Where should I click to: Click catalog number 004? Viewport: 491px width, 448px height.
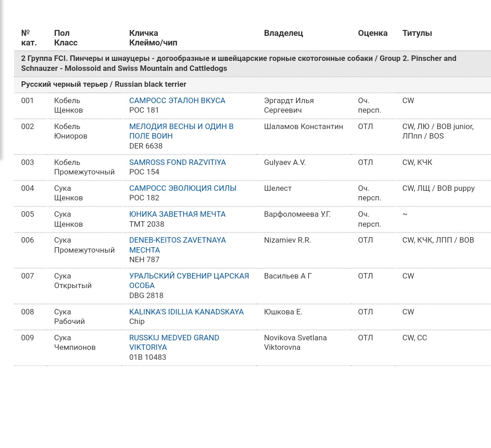tap(28, 188)
